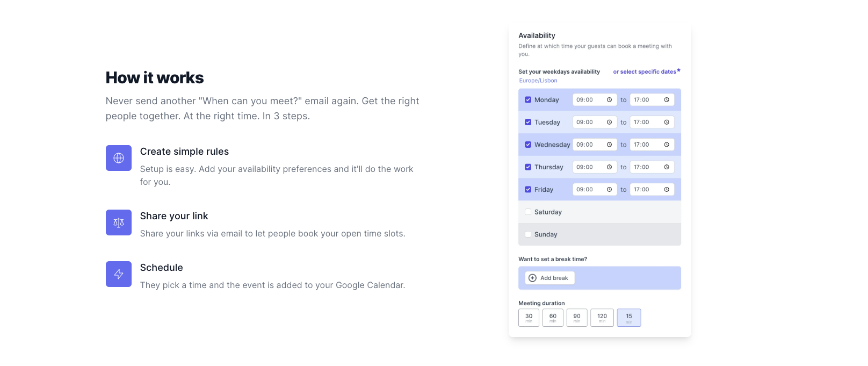Select the 30 min meeting duration

(x=529, y=318)
